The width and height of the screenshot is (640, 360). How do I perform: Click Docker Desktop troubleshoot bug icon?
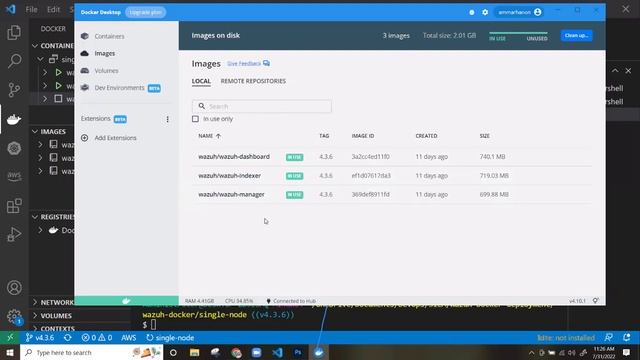(472, 12)
